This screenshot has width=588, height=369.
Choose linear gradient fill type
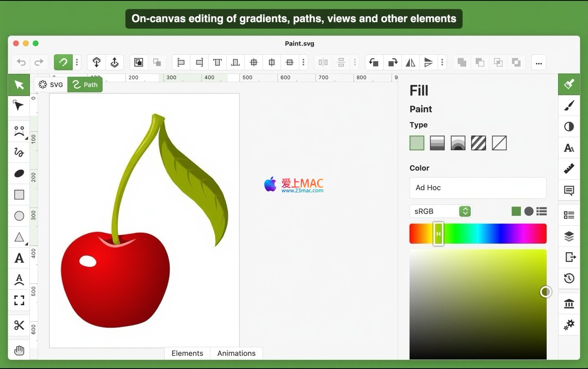click(437, 143)
